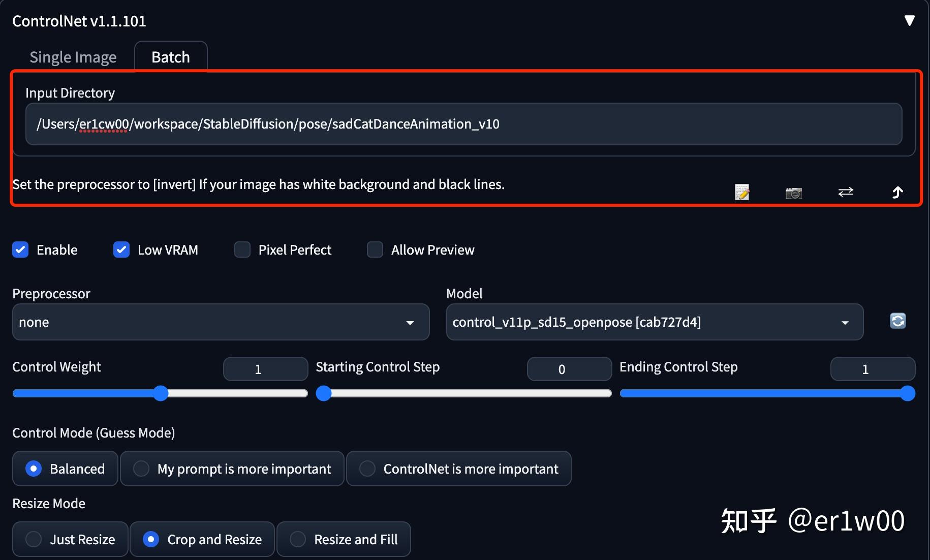Collapse the ControlNet v1.1.101 panel

click(909, 21)
